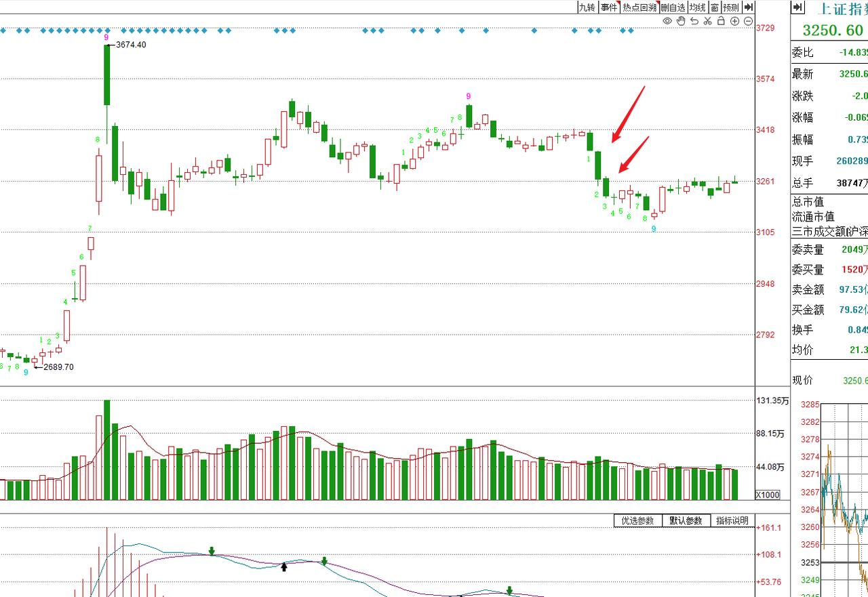The image size is (868, 597).
Task: Click the undo arrow icon above chart
Action: [x=694, y=21]
